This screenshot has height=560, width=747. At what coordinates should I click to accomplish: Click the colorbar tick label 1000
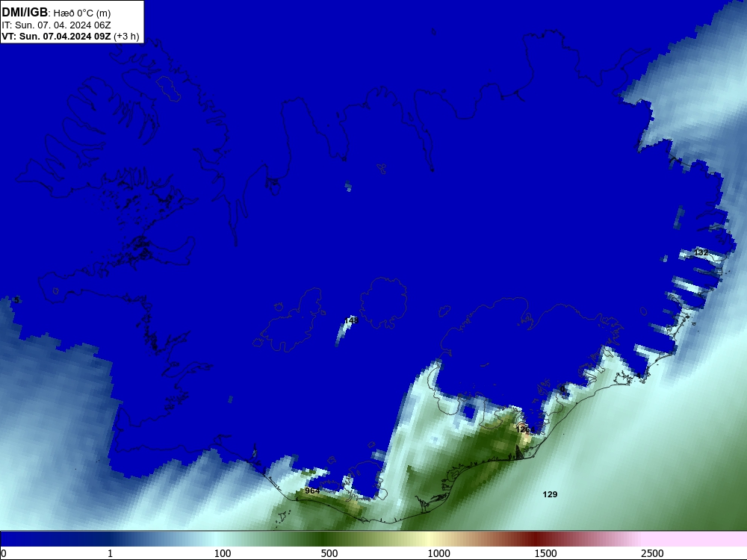point(438,553)
